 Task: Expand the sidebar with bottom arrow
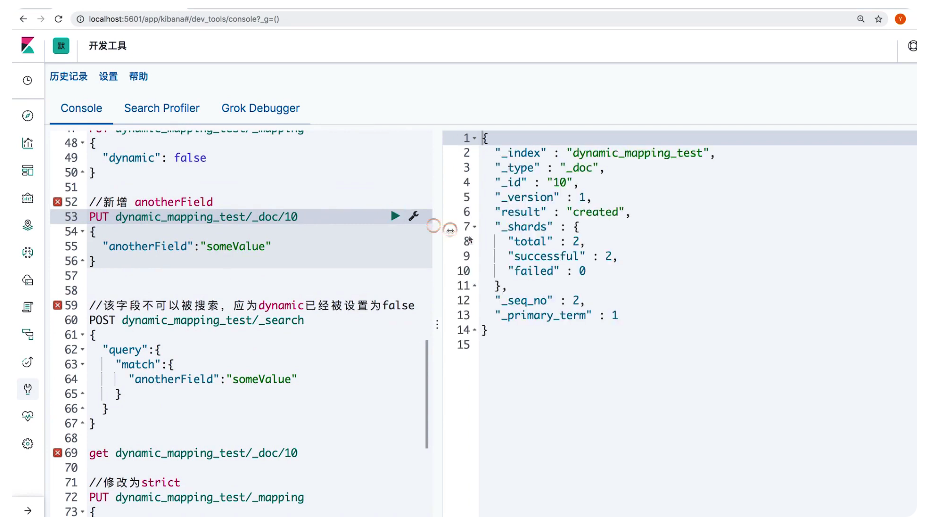coord(28,510)
